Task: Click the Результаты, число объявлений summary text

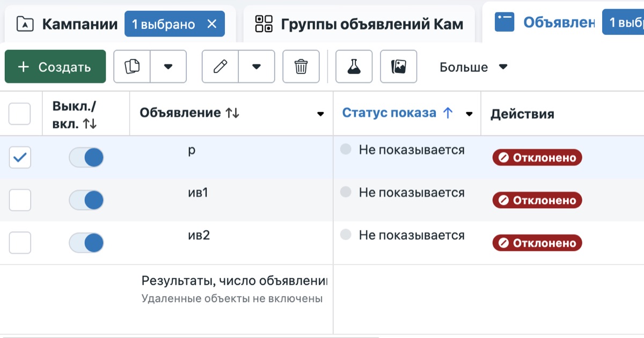Action: pyautogui.click(x=235, y=281)
